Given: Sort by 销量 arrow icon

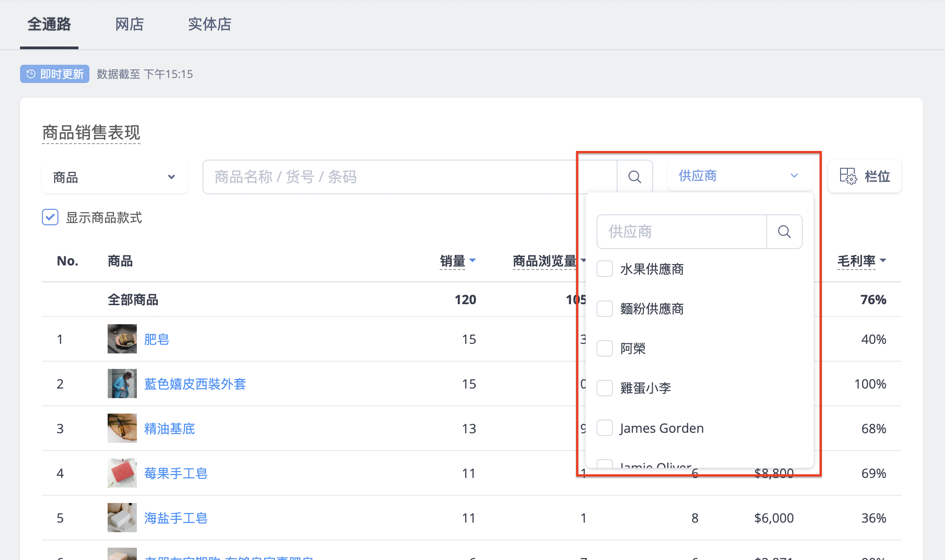Looking at the screenshot, I should click(x=472, y=260).
